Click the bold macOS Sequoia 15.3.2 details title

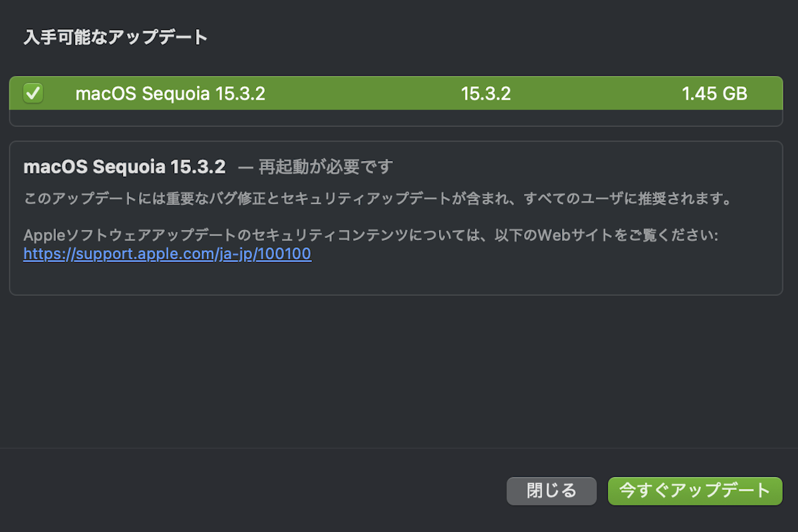[x=124, y=166]
